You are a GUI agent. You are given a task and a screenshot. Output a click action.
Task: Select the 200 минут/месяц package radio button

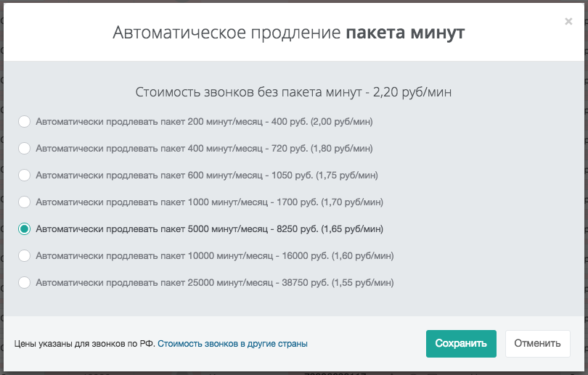(25, 122)
